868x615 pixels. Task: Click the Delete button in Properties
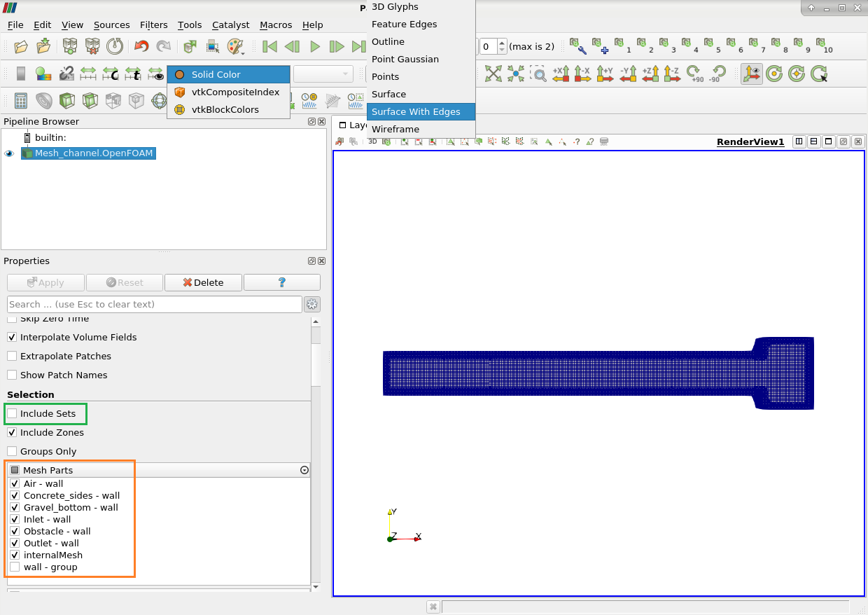pyautogui.click(x=203, y=282)
